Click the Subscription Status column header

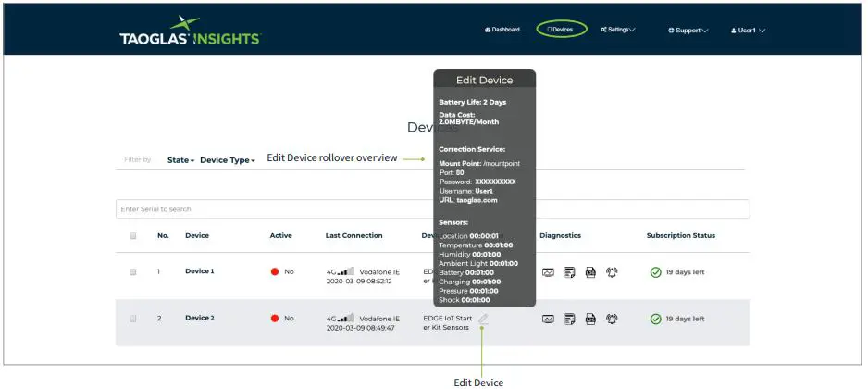point(681,235)
